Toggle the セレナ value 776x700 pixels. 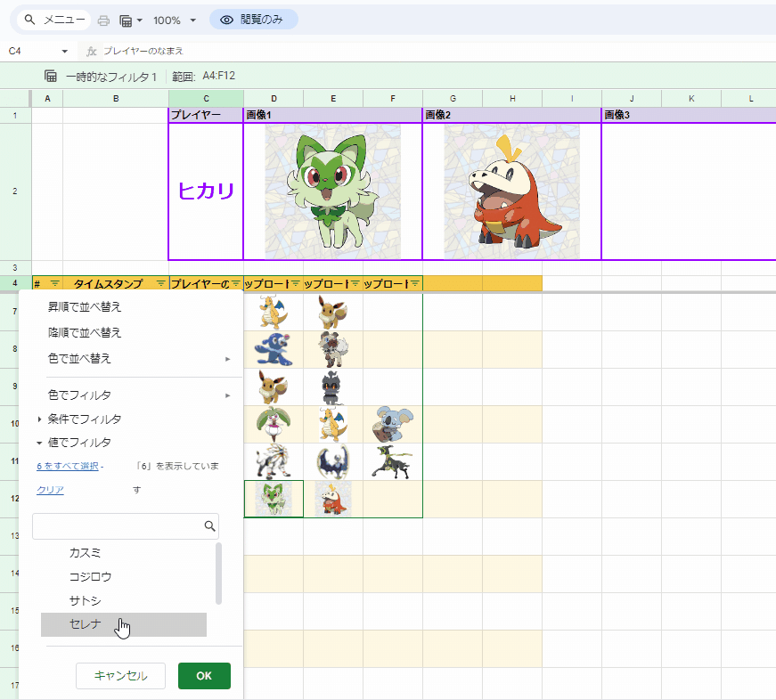click(124, 624)
